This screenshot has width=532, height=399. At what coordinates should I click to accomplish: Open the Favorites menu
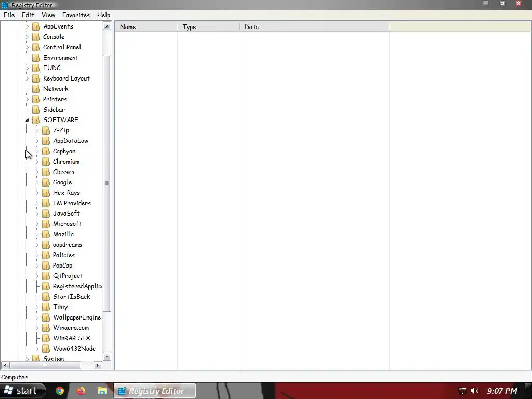coord(76,15)
